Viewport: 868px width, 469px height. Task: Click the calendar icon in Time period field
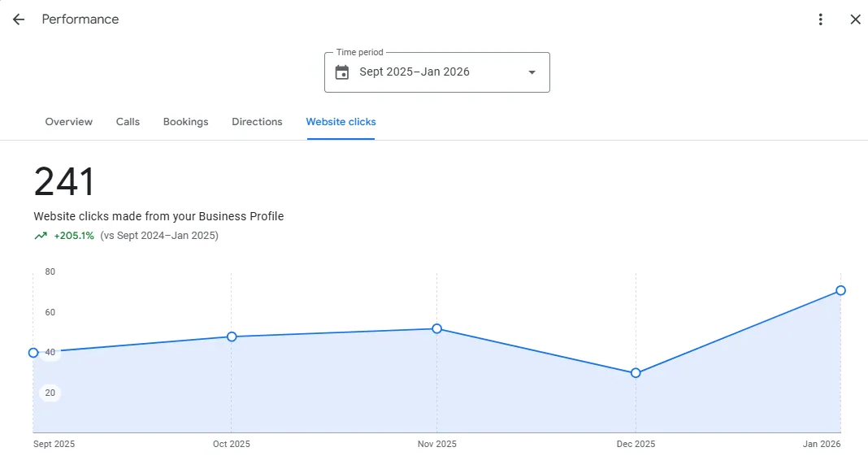(342, 72)
